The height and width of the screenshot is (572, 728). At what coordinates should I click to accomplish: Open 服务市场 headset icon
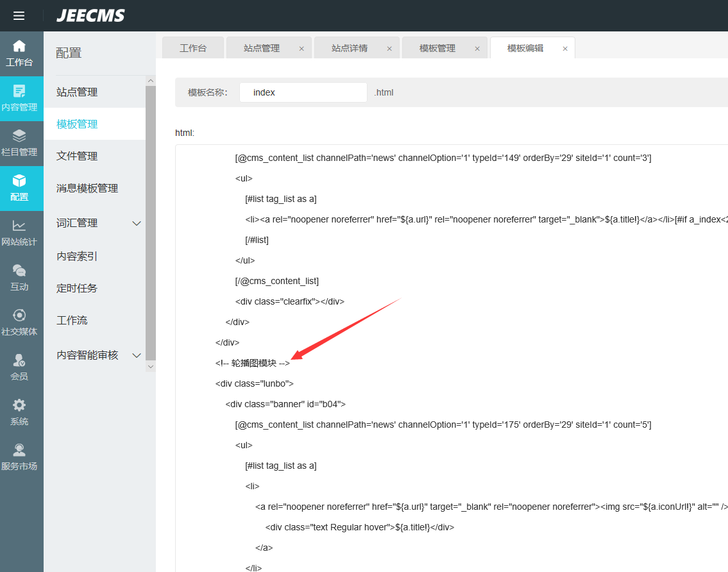19,450
